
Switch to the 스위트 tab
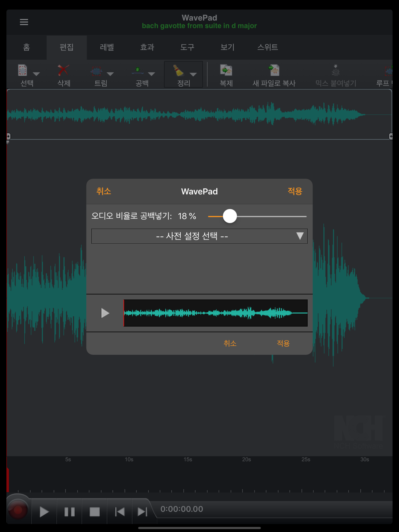tap(268, 47)
